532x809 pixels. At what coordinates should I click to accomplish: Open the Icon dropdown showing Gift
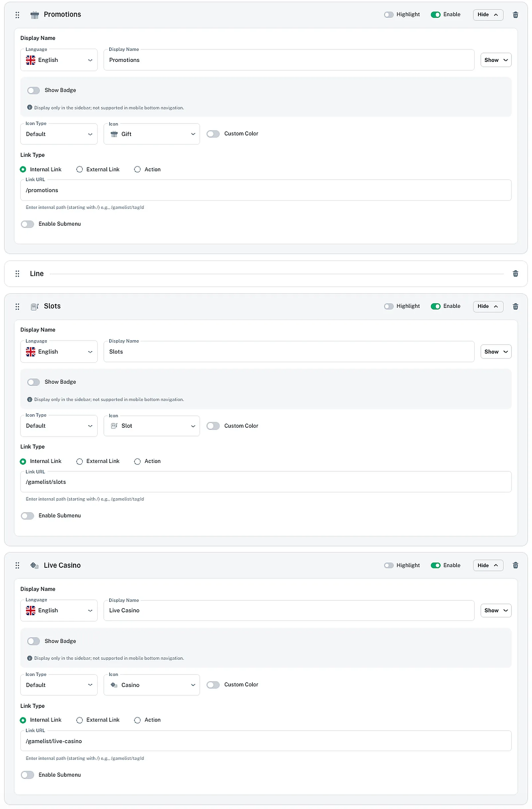click(152, 133)
